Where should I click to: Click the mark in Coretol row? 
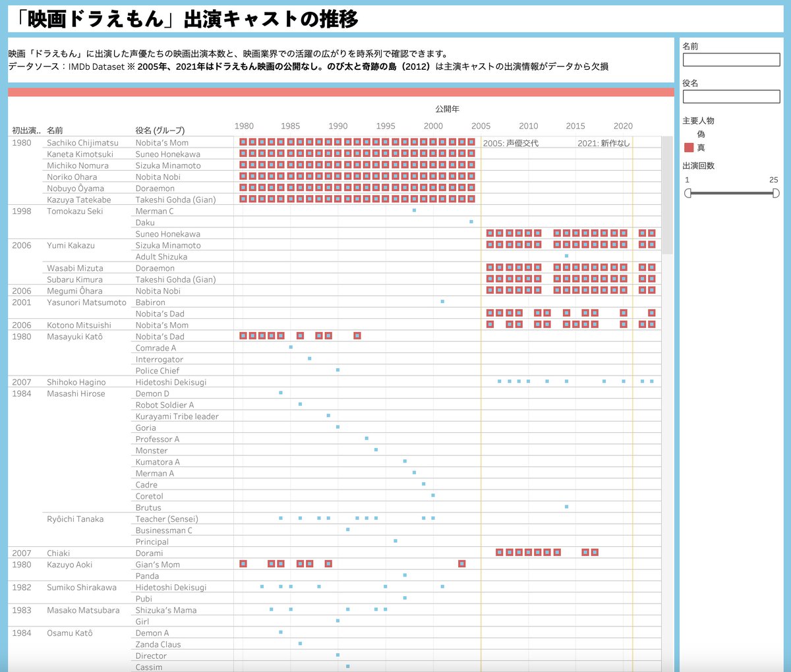[433, 495]
